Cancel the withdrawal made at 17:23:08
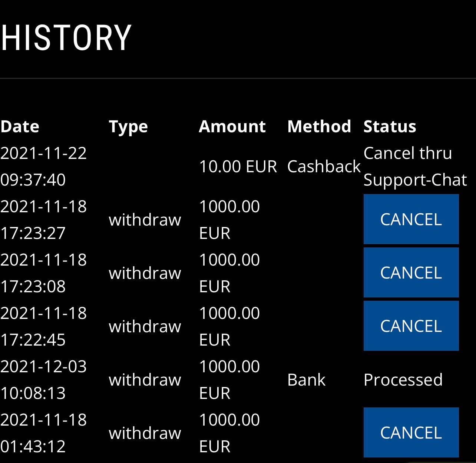This screenshot has width=476, height=463. point(411,273)
